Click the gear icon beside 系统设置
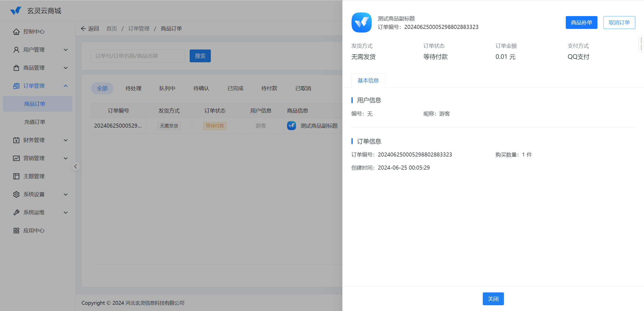 [16, 194]
